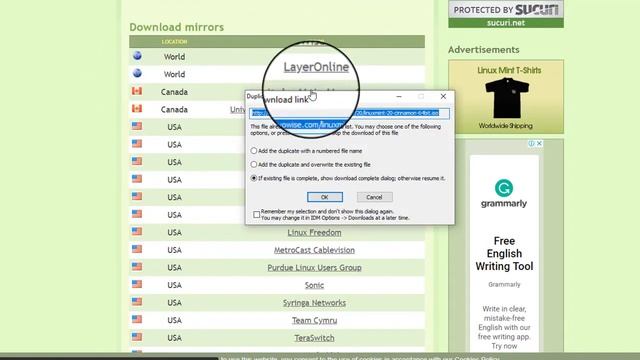Select 'If existing file is complete' resume option

tap(254, 178)
